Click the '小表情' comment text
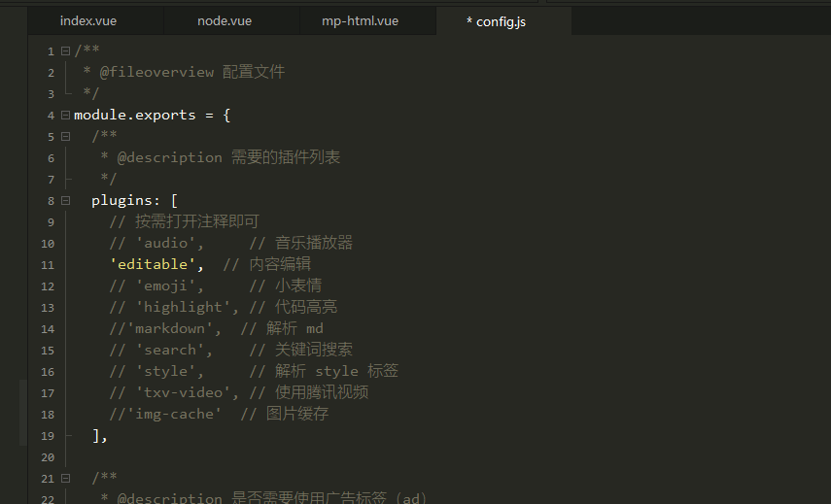 (x=298, y=286)
